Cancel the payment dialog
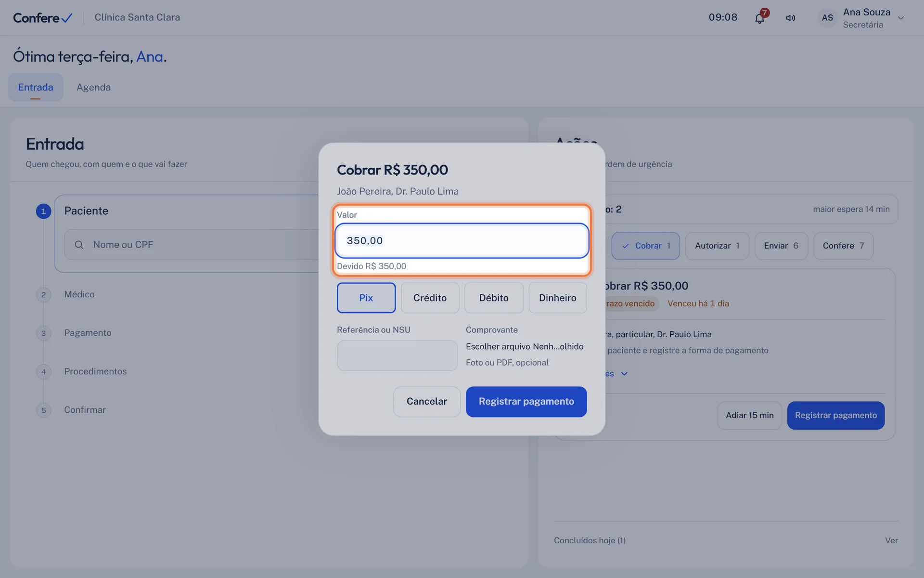 (427, 402)
